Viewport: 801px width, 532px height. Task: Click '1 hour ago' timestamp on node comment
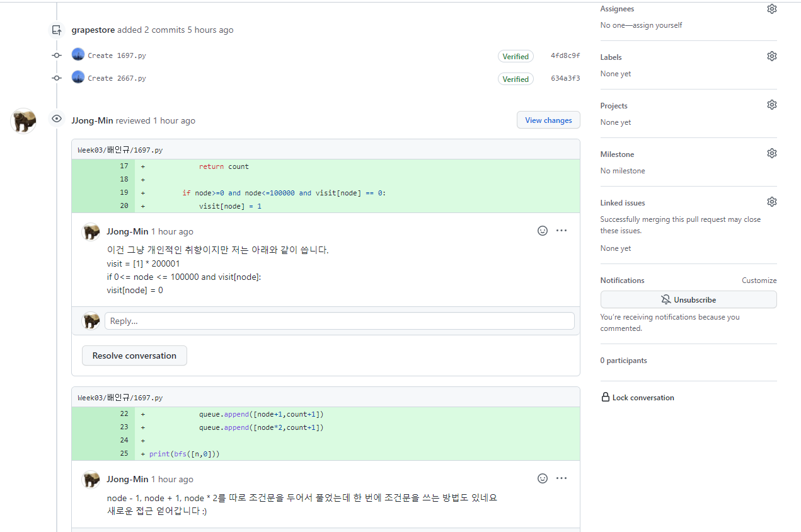coord(172,479)
